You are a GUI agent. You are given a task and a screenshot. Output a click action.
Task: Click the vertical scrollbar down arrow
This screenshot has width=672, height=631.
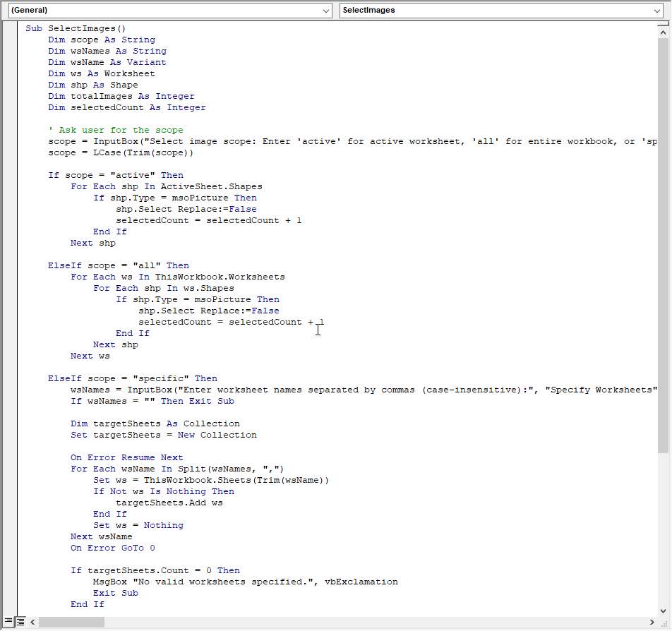point(663,611)
